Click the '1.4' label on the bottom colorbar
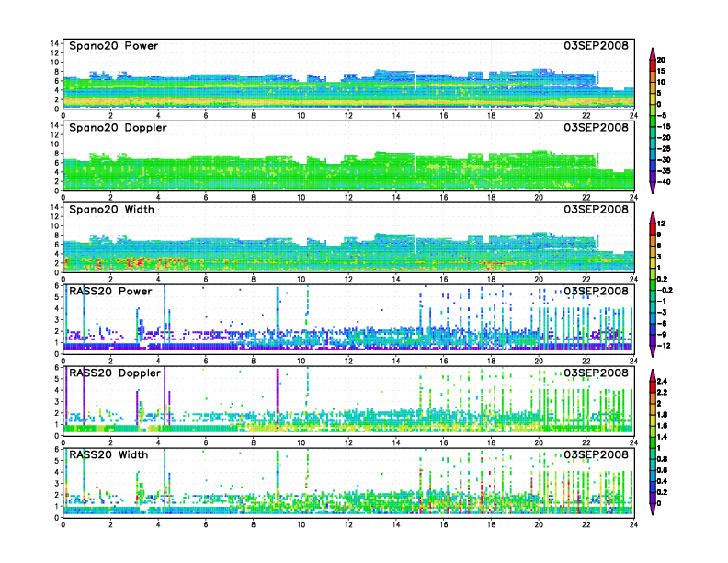 [662, 437]
